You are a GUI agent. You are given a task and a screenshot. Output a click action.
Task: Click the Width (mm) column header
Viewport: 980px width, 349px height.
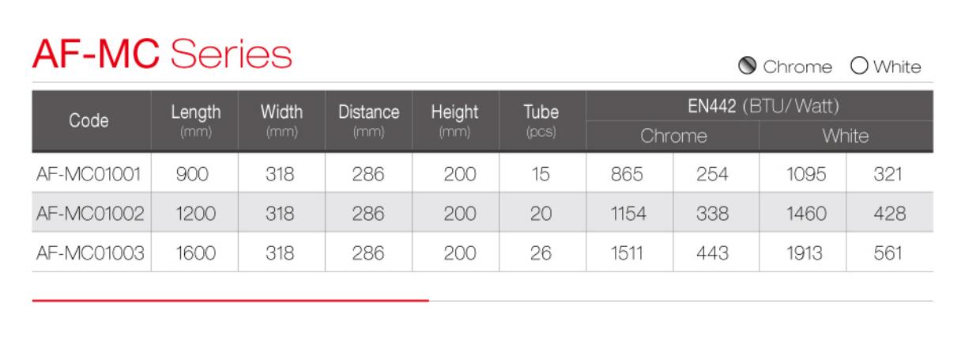click(282, 121)
